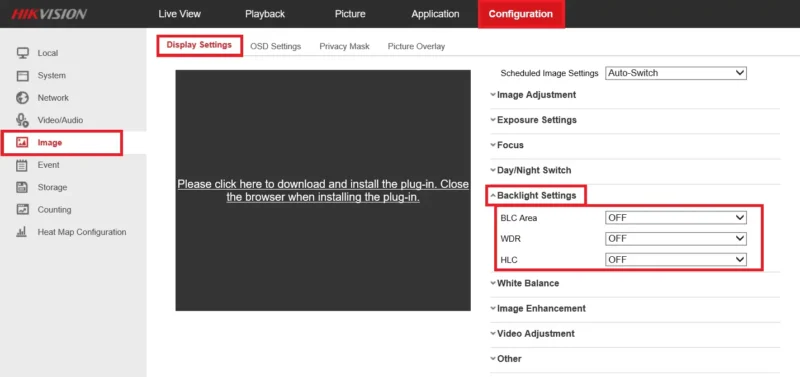This screenshot has height=377, width=800.
Task: Expand the White Balance section
Action: click(x=524, y=283)
